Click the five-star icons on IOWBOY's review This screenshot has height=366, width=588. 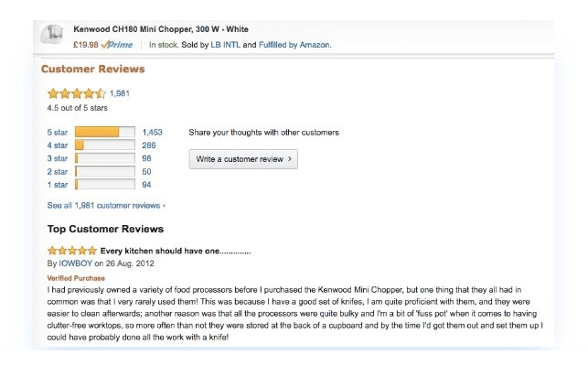click(71, 250)
